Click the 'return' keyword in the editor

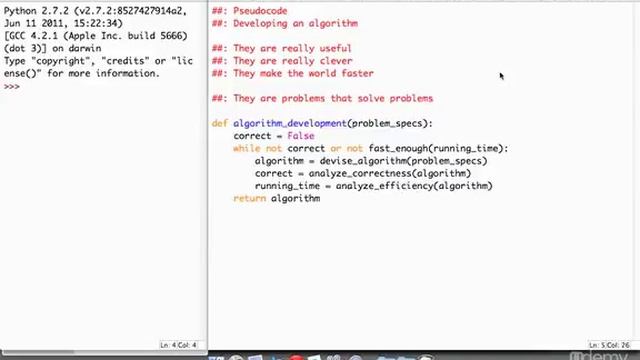249,199
